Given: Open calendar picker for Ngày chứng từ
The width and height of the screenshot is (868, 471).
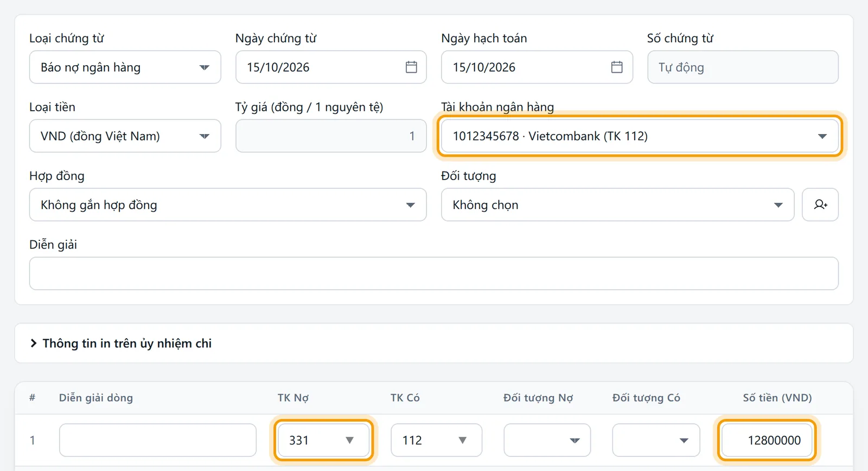Looking at the screenshot, I should click(411, 67).
